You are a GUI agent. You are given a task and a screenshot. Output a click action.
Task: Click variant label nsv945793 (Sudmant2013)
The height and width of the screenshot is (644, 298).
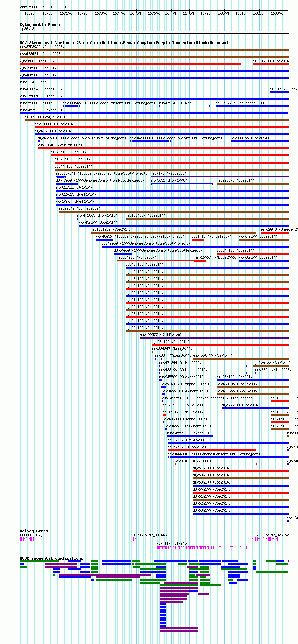(x=43, y=110)
